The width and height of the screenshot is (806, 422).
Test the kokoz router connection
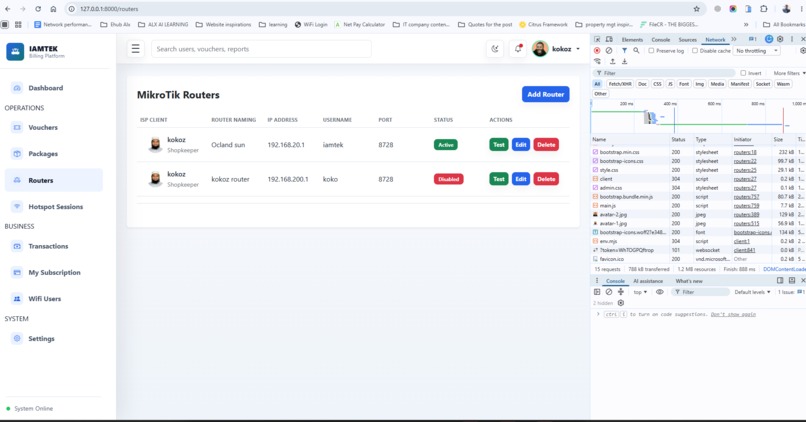point(499,179)
